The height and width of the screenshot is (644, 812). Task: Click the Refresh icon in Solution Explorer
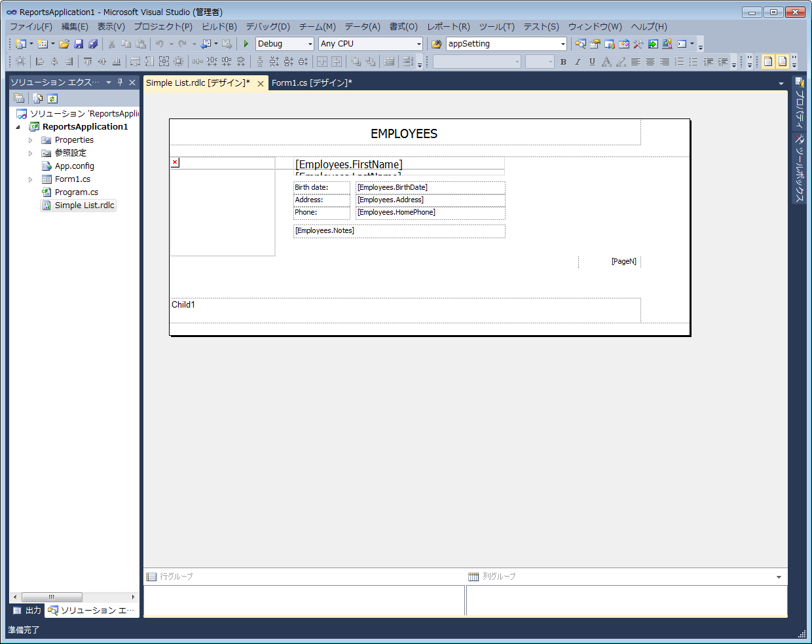pos(52,98)
